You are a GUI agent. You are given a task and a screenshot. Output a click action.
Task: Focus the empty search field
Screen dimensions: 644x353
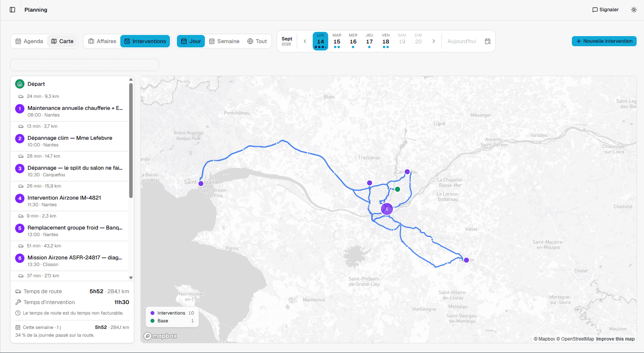pyautogui.click(x=85, y=65)
